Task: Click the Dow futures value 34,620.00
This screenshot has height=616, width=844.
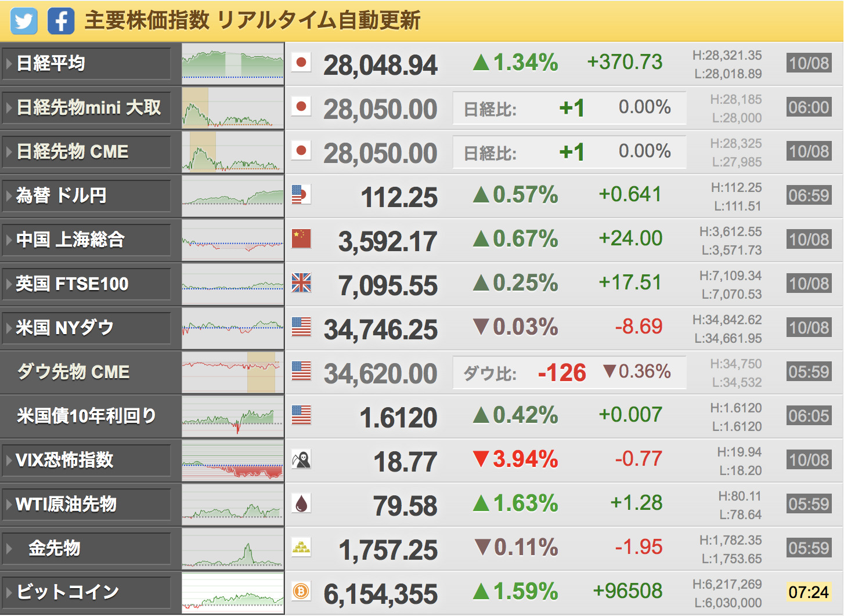Action: click(x=380, y=374)
